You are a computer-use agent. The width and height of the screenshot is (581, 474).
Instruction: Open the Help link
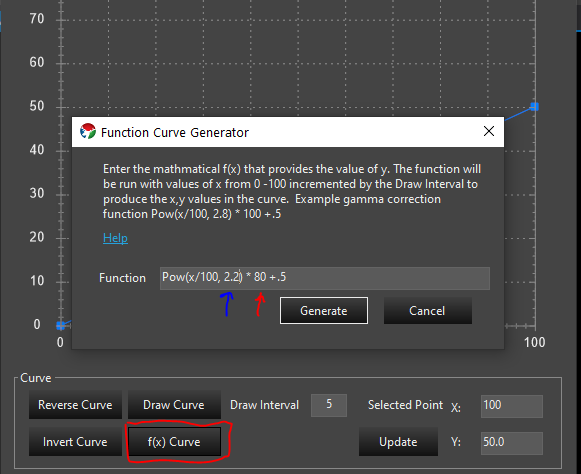(115, 238)
